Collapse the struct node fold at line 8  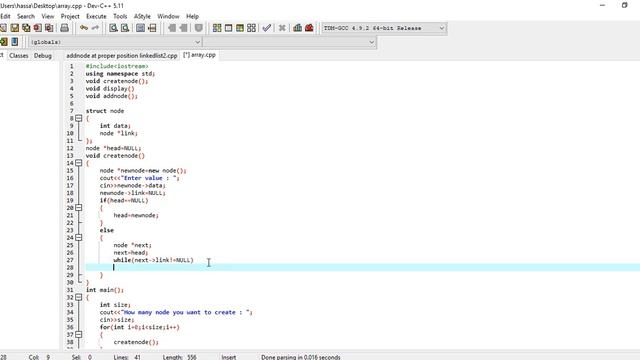79,118
